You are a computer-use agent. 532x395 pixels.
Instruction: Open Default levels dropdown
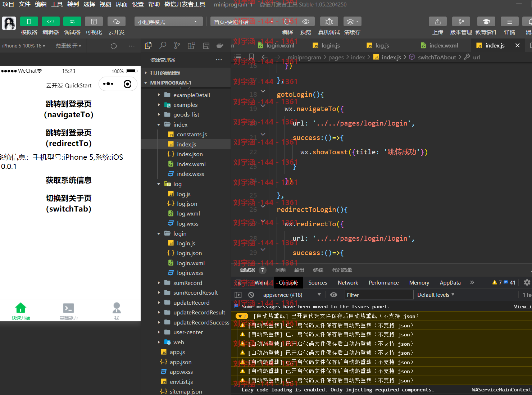(436, 295)
